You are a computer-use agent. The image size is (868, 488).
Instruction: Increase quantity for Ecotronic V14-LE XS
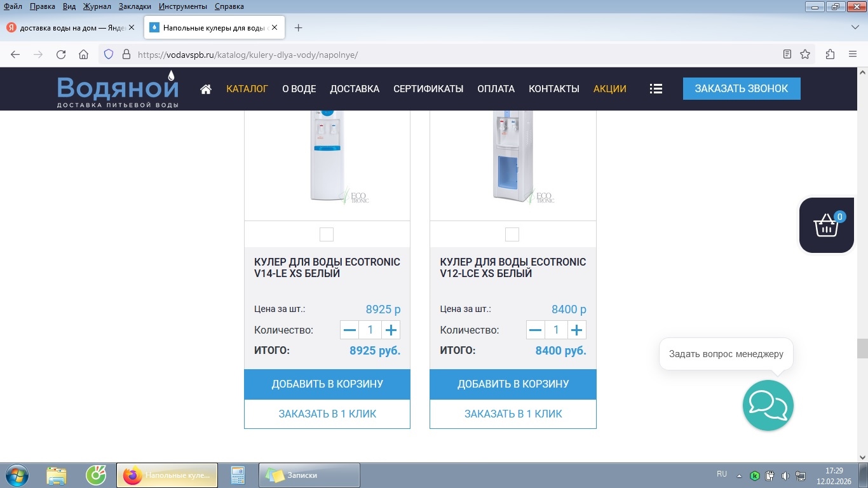coord(391,330)
